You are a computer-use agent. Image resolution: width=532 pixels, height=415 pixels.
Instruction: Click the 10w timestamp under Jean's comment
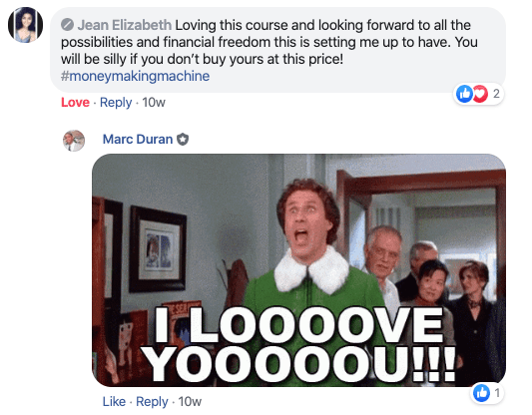154,103
